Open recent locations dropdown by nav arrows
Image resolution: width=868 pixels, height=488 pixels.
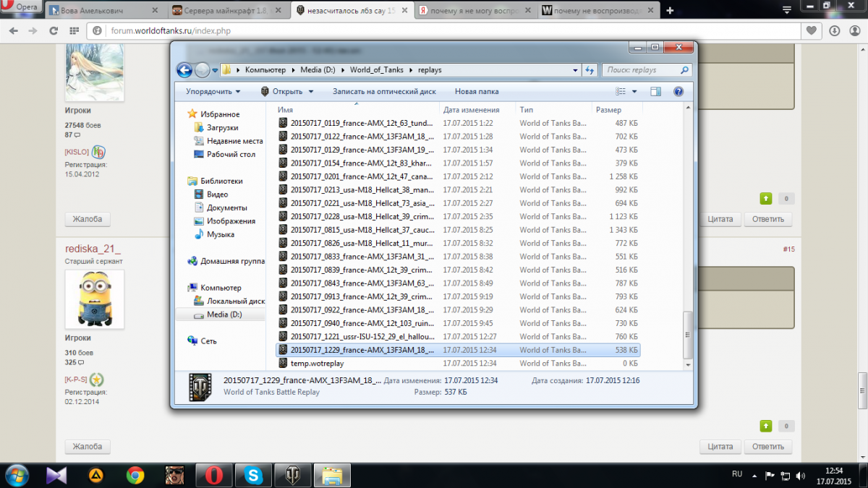215,70
